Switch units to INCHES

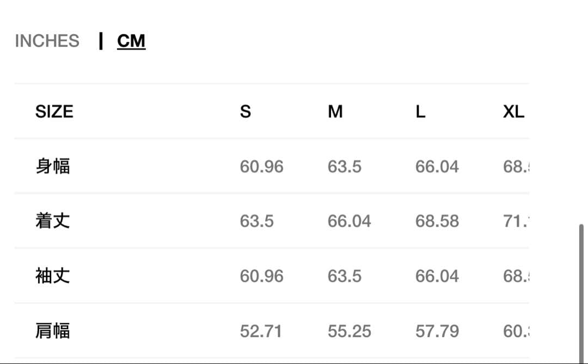coord(47,41)
